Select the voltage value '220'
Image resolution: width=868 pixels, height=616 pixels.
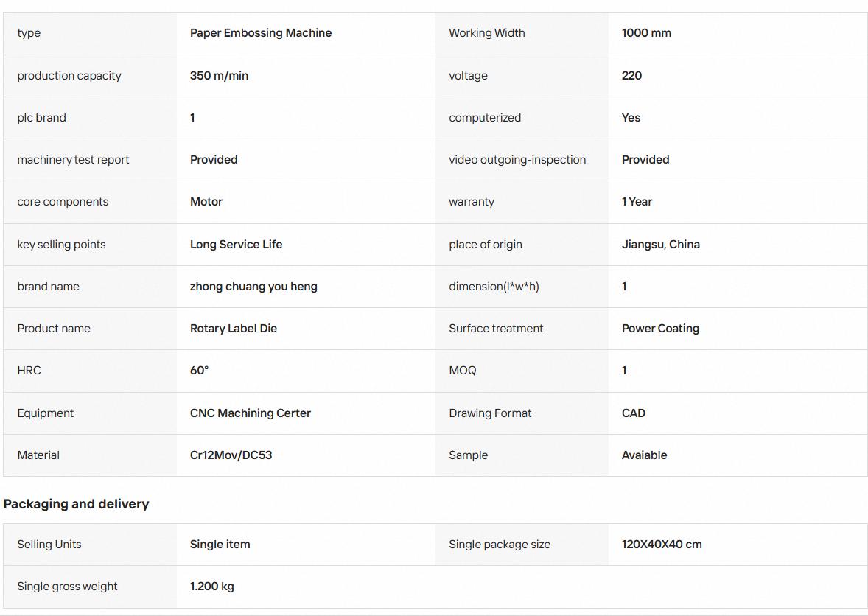coord(631,76)
